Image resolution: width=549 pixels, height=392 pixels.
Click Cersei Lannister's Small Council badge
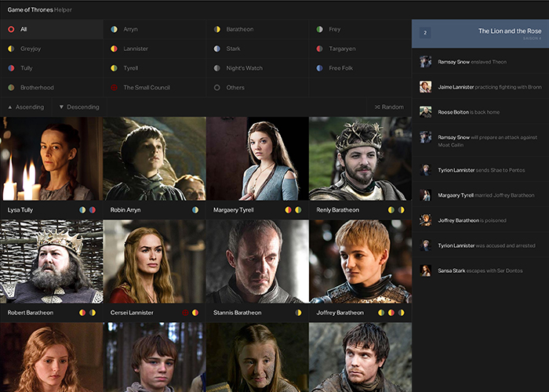coord(185,313)
